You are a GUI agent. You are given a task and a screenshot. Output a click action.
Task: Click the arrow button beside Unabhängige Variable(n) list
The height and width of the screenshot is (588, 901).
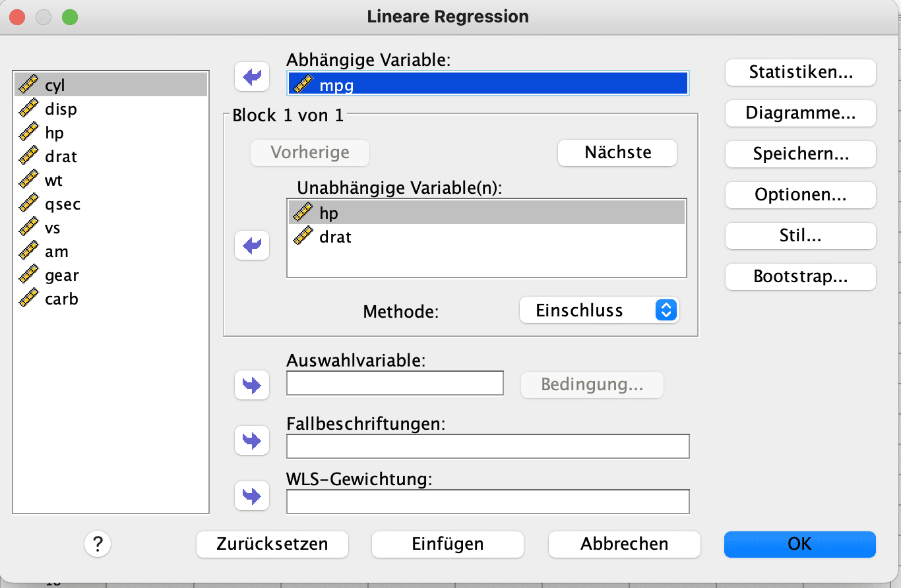click(252, 246)
